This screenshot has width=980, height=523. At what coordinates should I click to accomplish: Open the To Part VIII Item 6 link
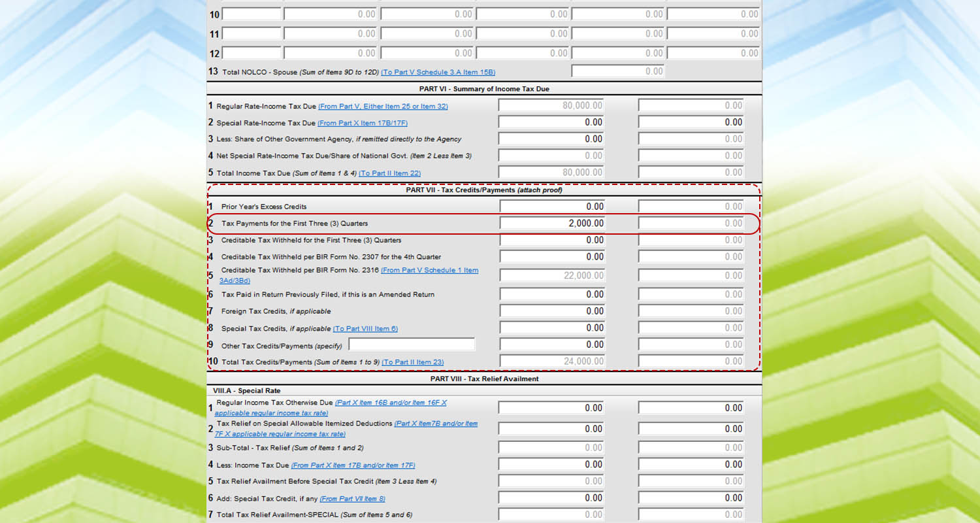[365, 328]
